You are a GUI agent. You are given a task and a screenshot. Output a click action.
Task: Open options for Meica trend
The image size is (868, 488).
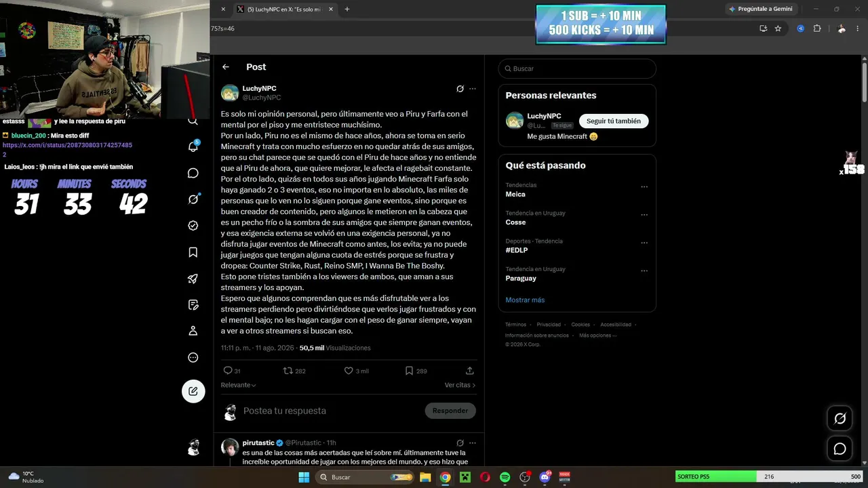pyautogui.click(x=644, y=186)
